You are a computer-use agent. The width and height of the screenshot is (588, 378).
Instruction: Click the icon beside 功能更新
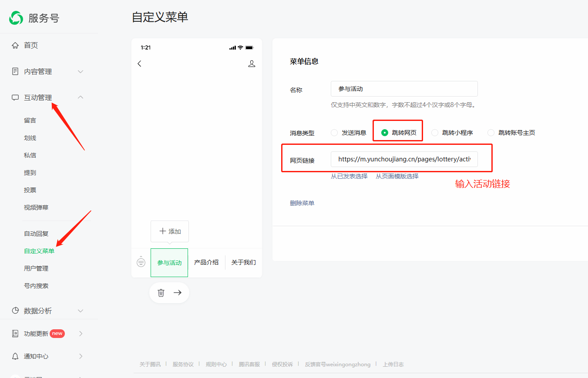pos(15,334)
